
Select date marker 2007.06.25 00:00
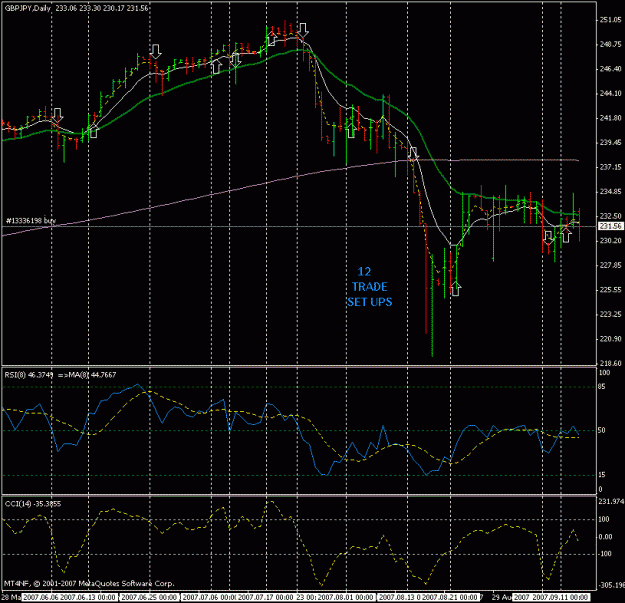149,597
